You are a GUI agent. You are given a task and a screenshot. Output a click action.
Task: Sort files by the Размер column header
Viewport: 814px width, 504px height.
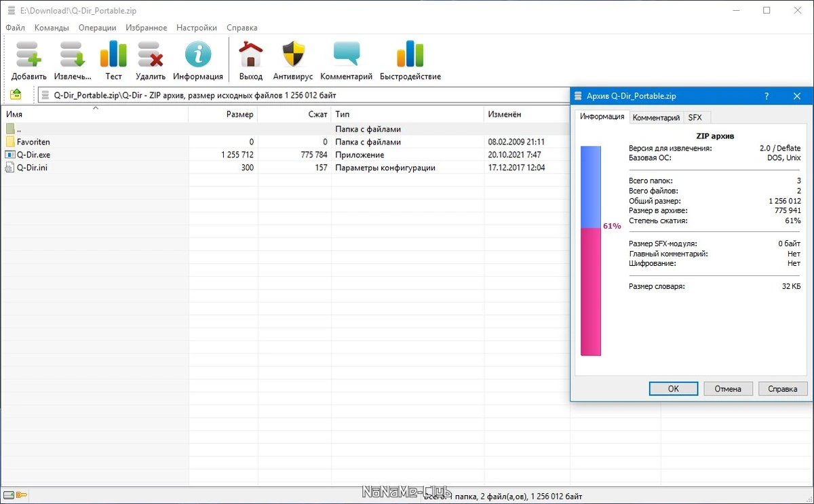click(223, 115)
